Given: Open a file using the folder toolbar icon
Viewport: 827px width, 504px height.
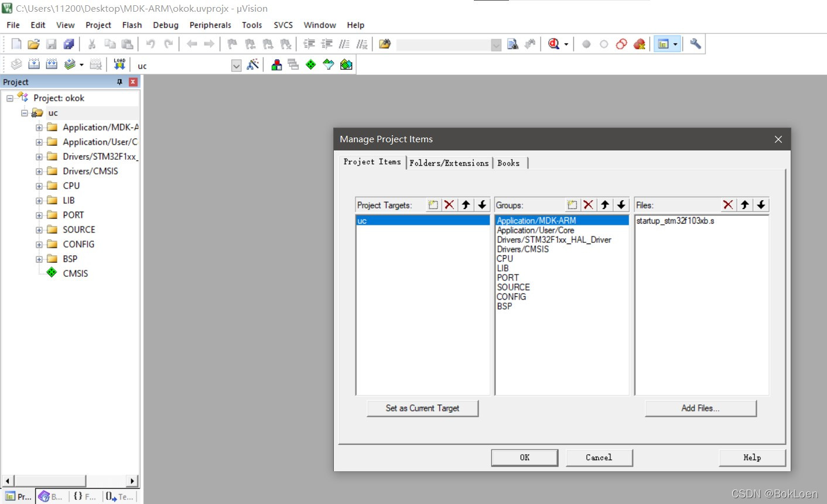Looking at the screenshot, I should tap(33, 44).
